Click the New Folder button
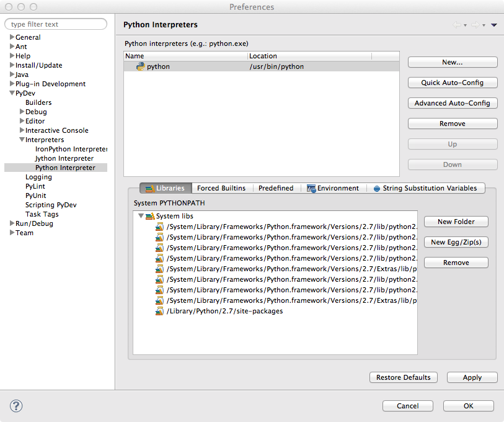 click(x=456, y=222)
